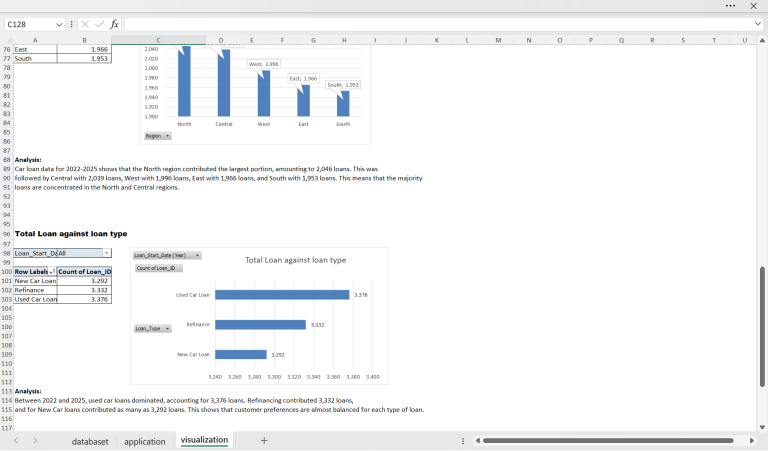The height and width of the screenshot is (451, 768).
Task: Click the Used Car Loan bar in chart
Action: (x=282, y=295)
